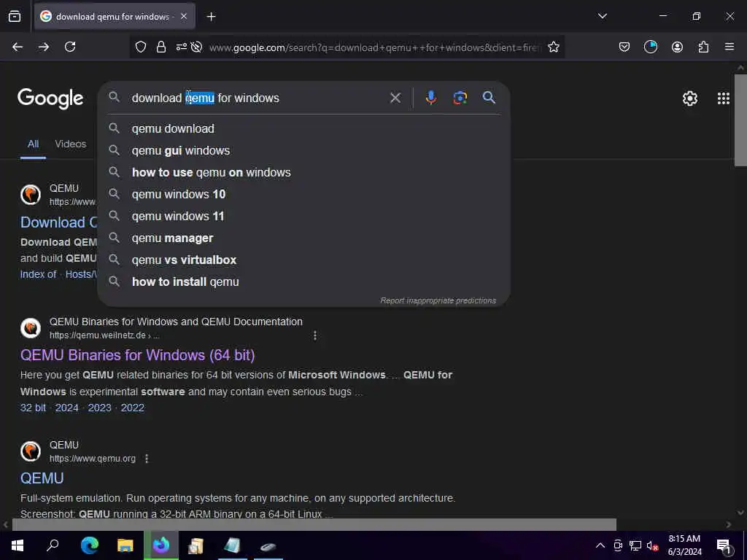Go back one page
The height and width of the screenshot is (560, 747).
pyautogui.click(x=18, y=47)
